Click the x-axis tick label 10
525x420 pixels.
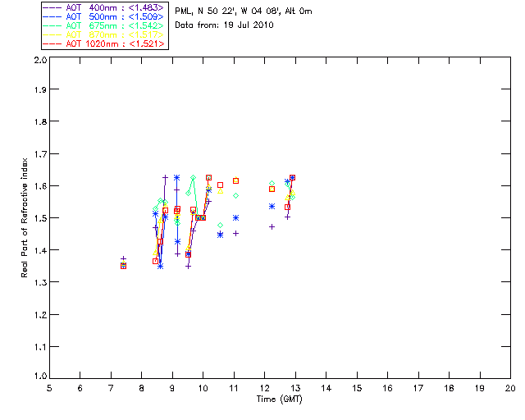click(203, 389)
